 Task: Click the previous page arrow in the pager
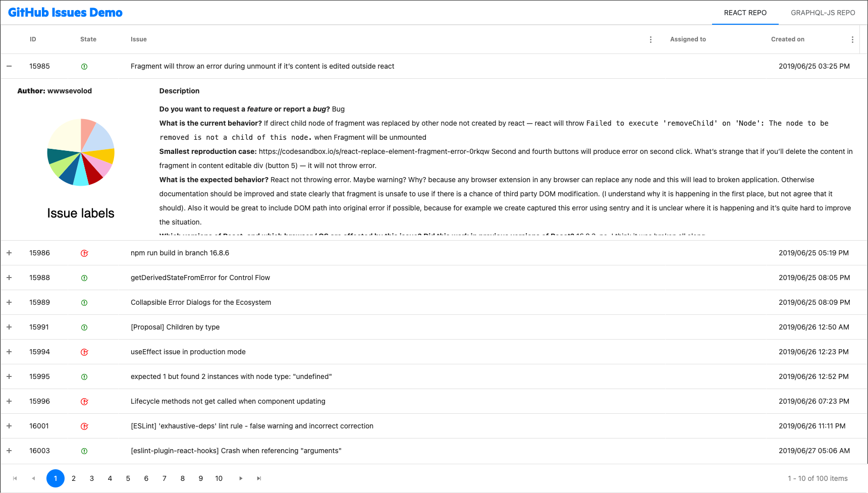[x=33, y=478]
